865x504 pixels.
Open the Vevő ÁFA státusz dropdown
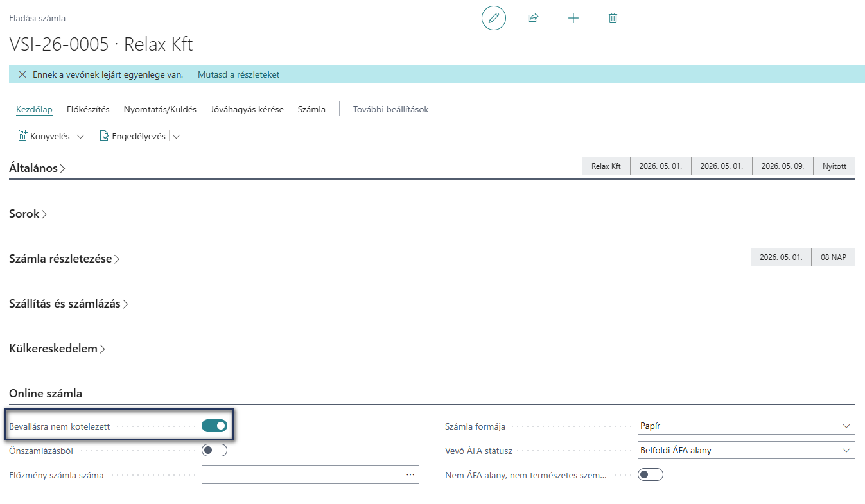[x=746, y=450]
